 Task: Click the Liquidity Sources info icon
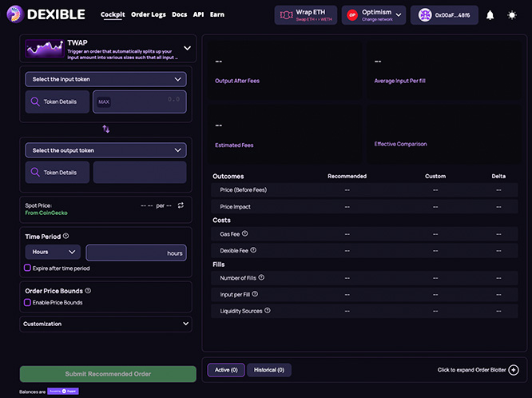[x=267, y=311]
